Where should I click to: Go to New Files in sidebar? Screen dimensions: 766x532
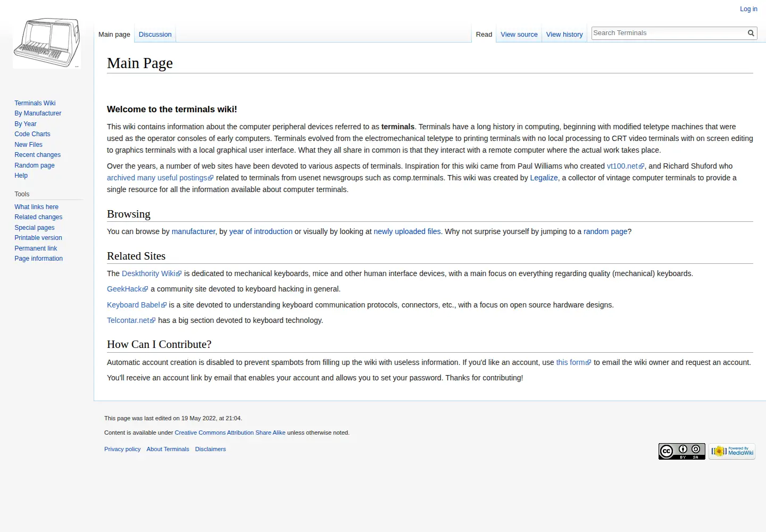point(28,145)
